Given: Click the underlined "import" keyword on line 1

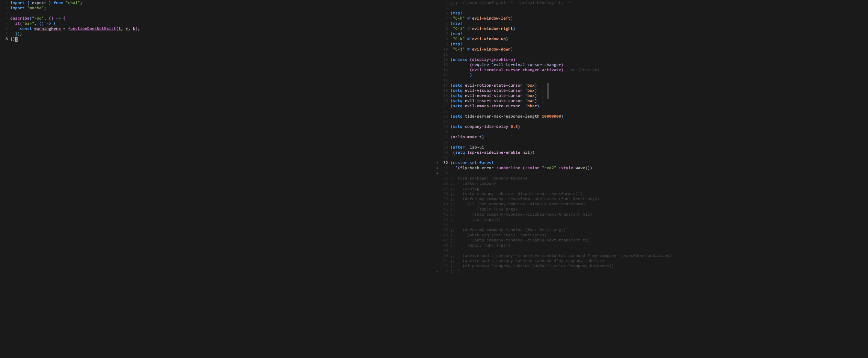Looking at the screenshot, I should (x=17, y=3).
